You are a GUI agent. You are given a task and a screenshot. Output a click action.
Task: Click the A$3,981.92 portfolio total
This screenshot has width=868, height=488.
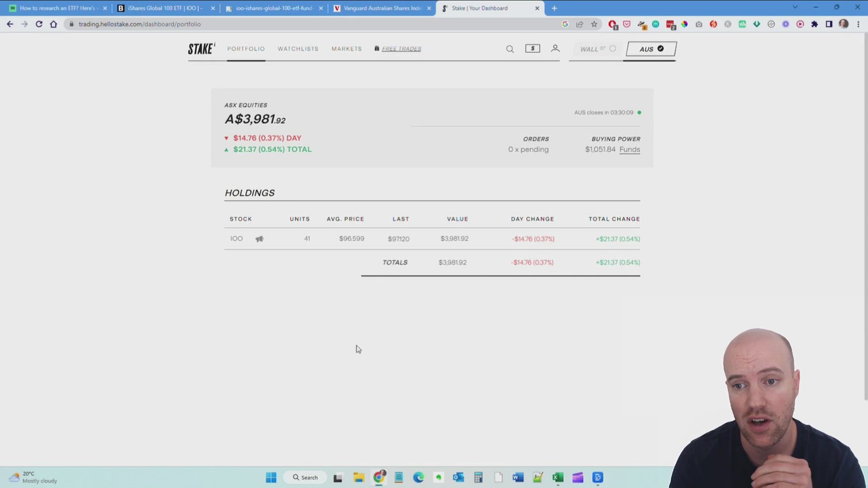point(255,119)
